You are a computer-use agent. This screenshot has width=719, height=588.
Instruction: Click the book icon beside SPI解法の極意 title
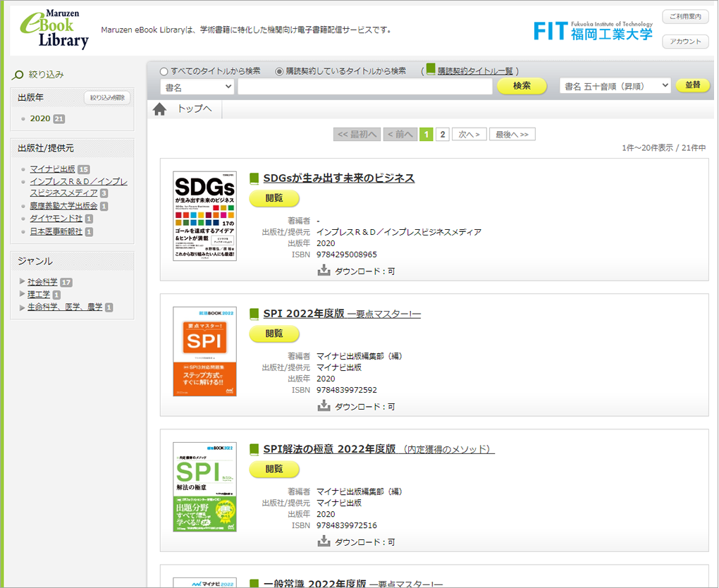pyautogui.click(x=254, y=450)
